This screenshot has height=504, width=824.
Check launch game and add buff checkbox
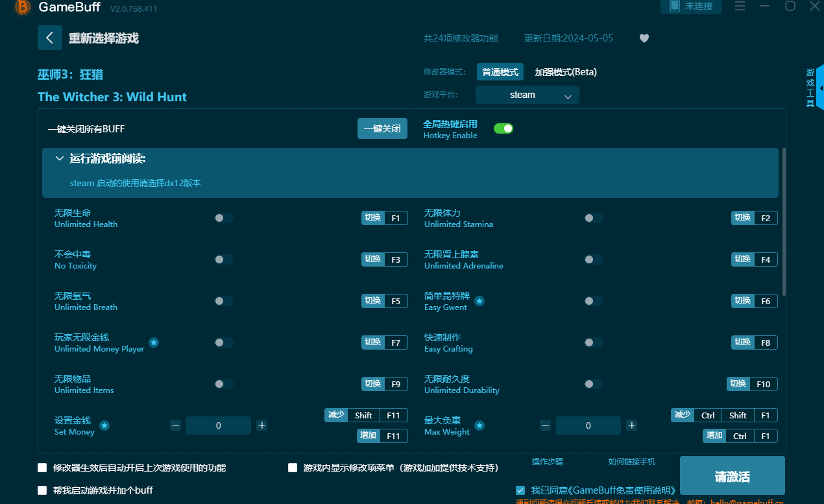point(43,490)
